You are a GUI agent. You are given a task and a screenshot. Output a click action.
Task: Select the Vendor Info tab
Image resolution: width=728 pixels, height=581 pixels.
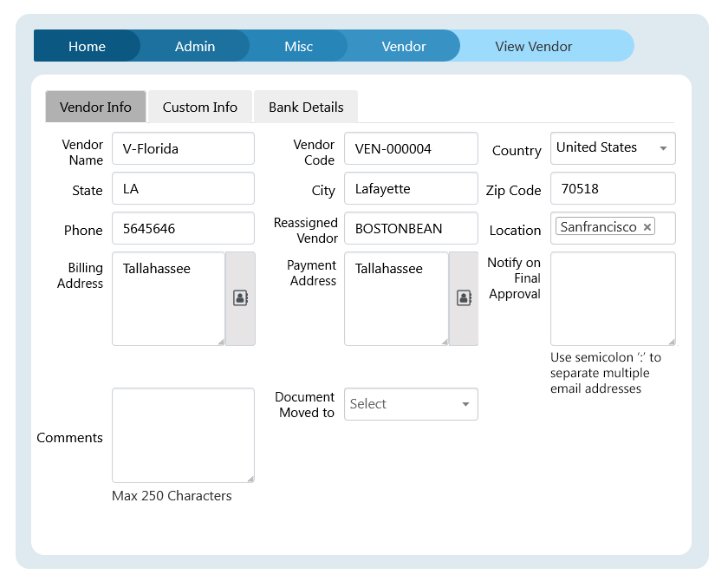tap(95, 106)
